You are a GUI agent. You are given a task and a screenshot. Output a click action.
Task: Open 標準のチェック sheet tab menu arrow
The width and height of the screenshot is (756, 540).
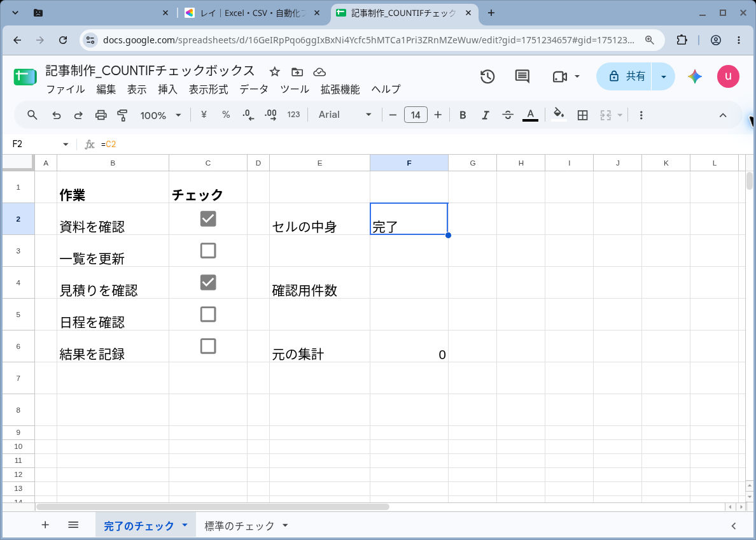tap(285, 525)
